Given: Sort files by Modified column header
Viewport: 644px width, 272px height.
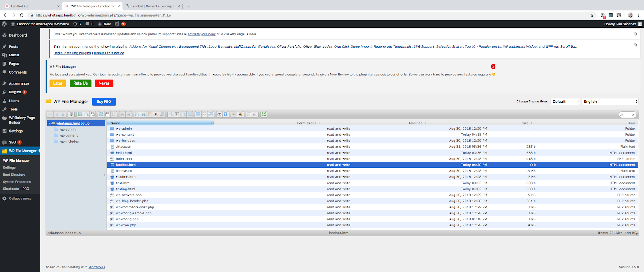Looking at the screenshot, I should [415, 123].
